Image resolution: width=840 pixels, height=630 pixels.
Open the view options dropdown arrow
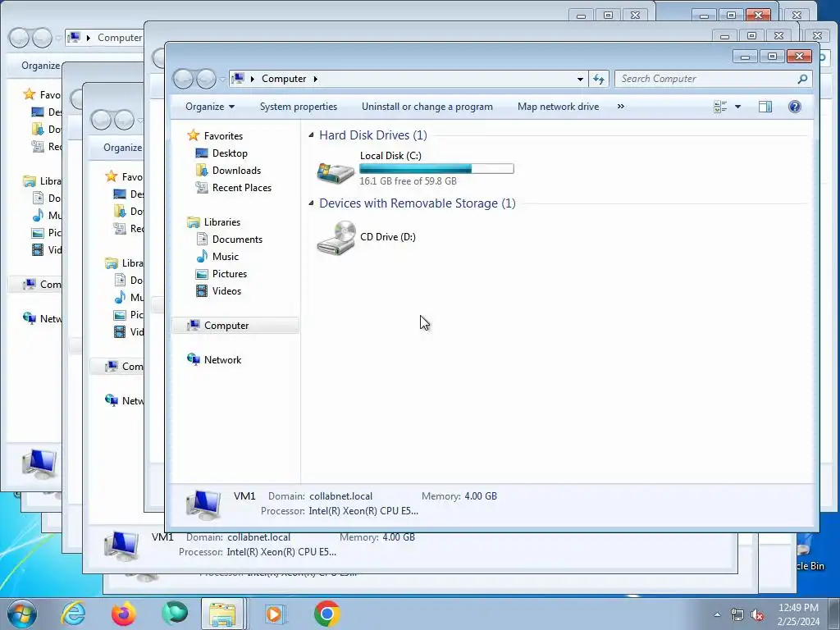click(x=737, y=107)
